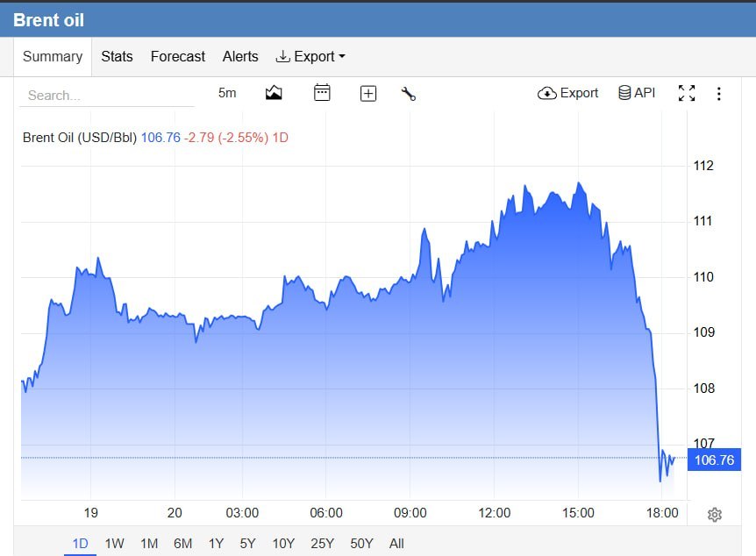This screenshot has height=556, width=756.
Task: Click the Search input field
Action: click(106, 95)
